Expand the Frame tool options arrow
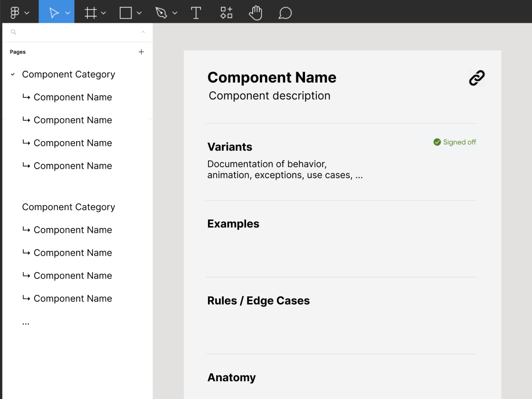This screenshot has width=532, height=399. coord(104,13)
